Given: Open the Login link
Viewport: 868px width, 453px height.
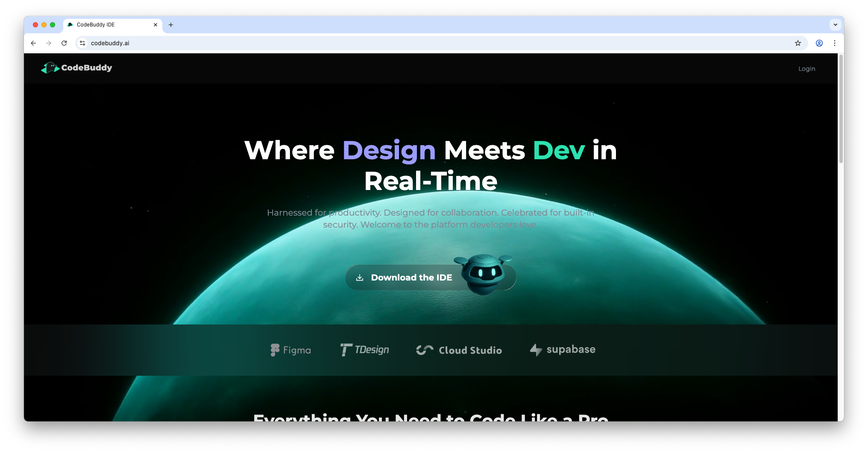Looking at the screenshot, I should pyautogui.click(x=806, y=69).
